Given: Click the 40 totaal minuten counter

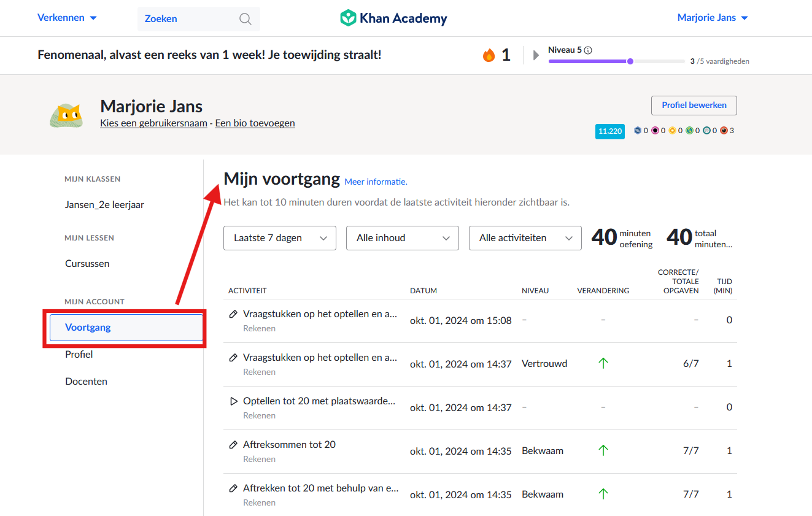Looking at the screenshot, I should coord(699,238).
